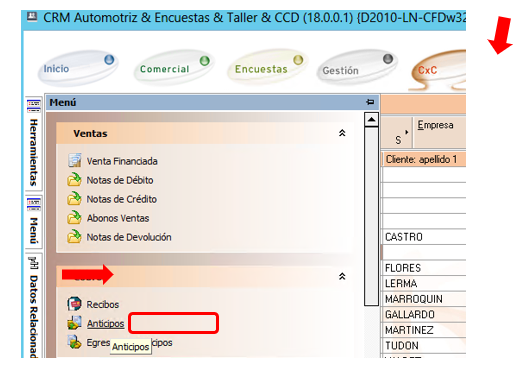Viewport: 520px width, 383px height.
Task: Click the Recibos icon
Action: pos(74,304)
